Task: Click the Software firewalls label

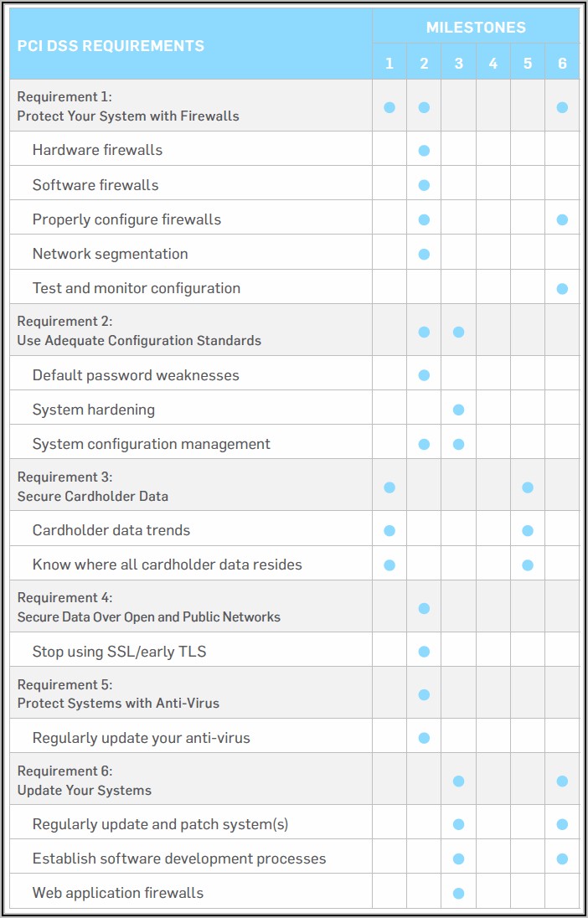Action: click(x=95, y=185)
